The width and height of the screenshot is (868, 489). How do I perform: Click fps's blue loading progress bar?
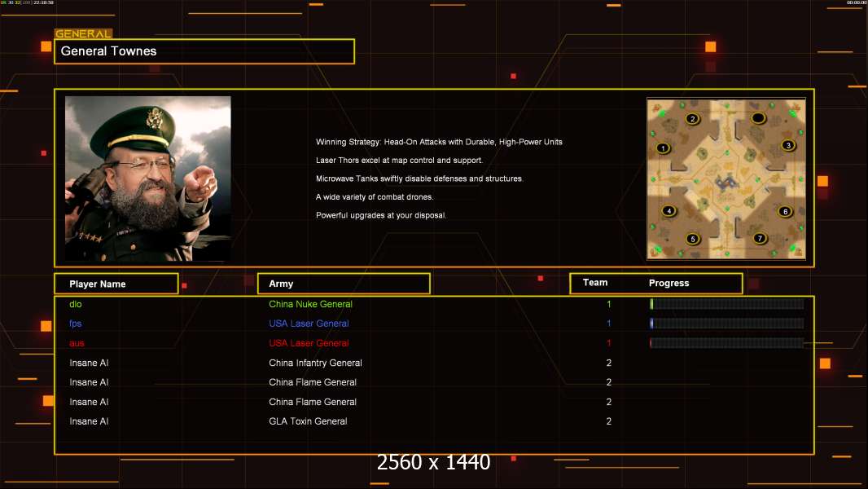(727, 324)
